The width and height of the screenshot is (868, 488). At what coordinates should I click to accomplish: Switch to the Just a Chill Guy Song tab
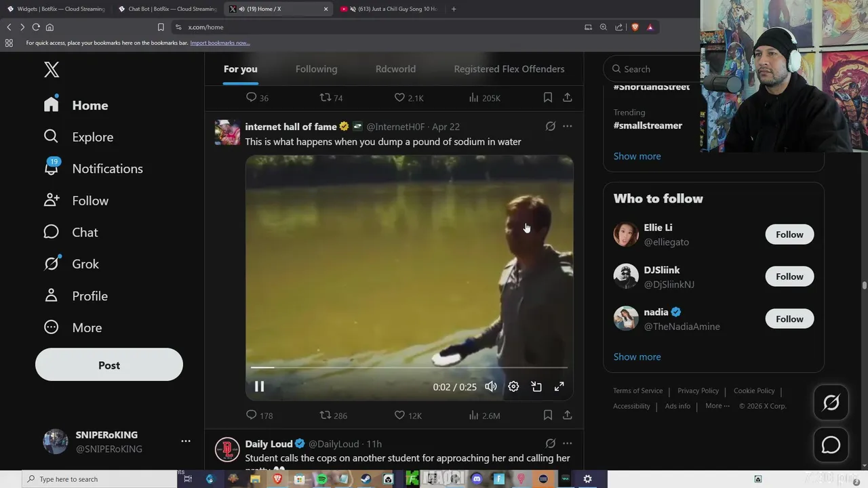click(x=391, y=9)
